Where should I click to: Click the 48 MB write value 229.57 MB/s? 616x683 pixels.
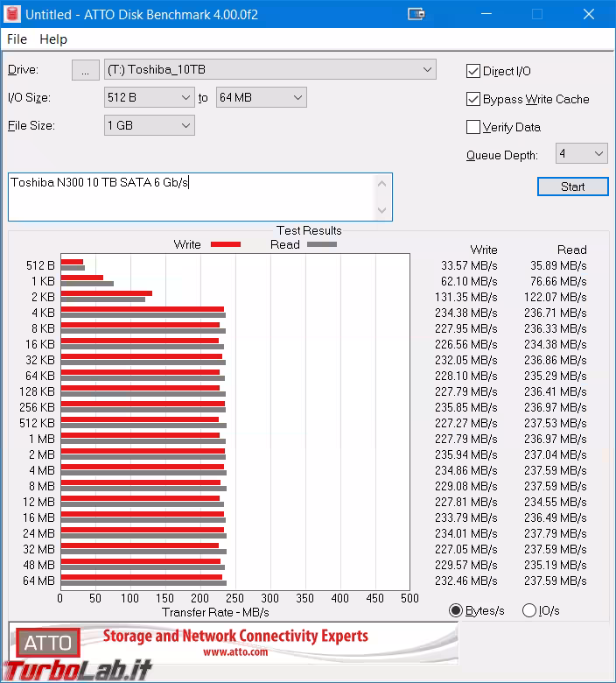[x=465, y=565]
